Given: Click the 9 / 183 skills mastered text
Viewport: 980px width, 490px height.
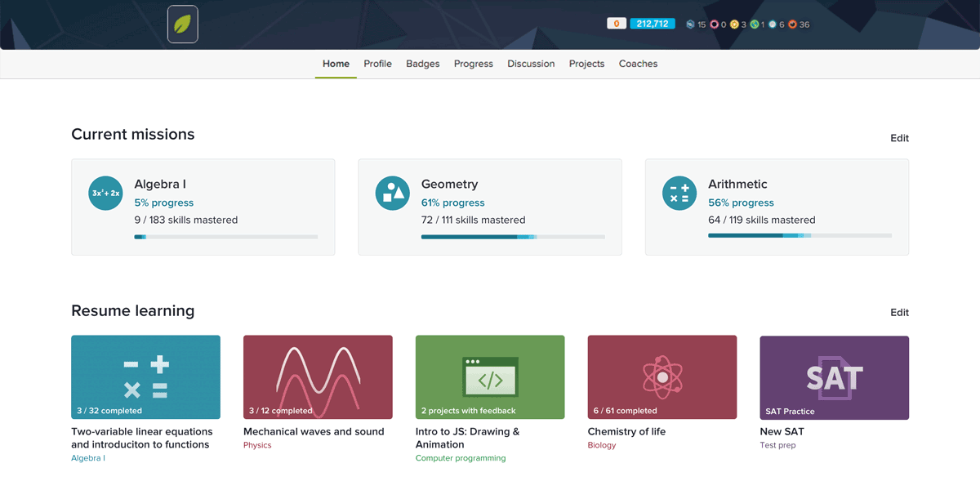Looking at the screenshot, I should coord(186,220).
